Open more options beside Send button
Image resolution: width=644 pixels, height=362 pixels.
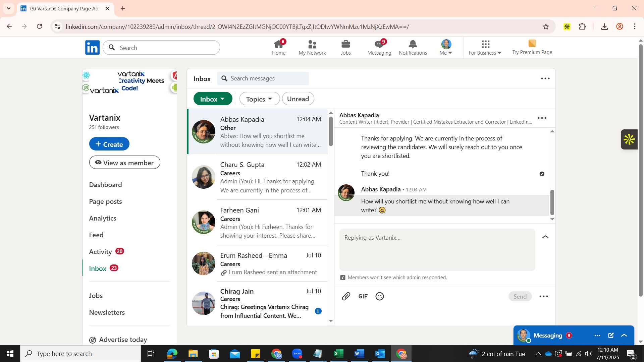pos(544,296)
